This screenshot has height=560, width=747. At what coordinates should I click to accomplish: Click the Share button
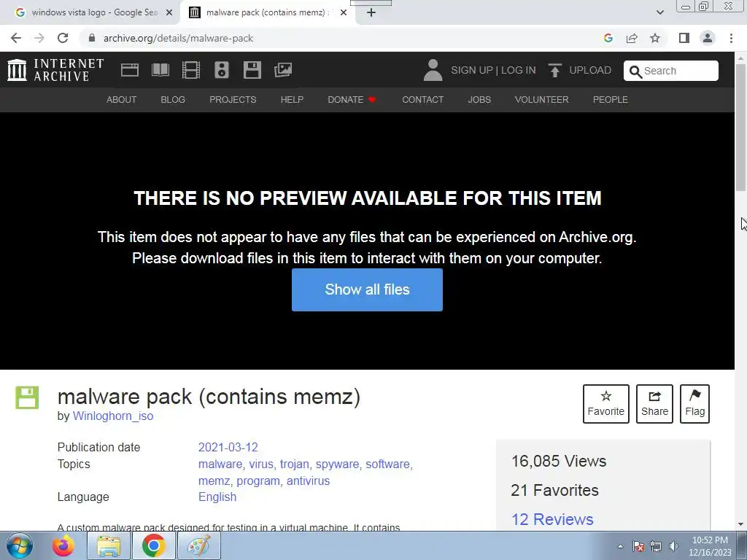click(654, 404)
